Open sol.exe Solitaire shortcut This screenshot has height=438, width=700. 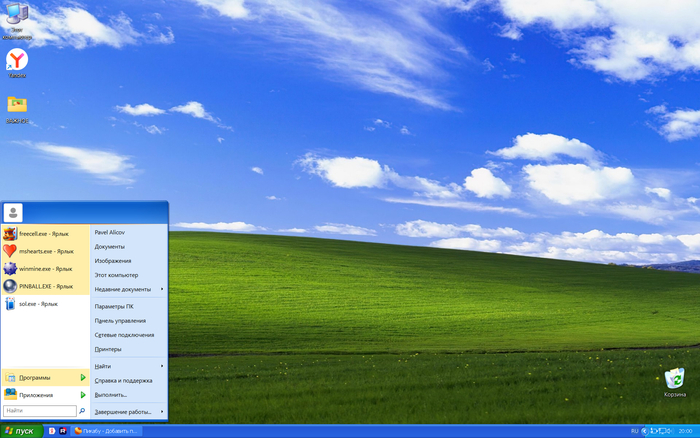(x=40, y=303)
